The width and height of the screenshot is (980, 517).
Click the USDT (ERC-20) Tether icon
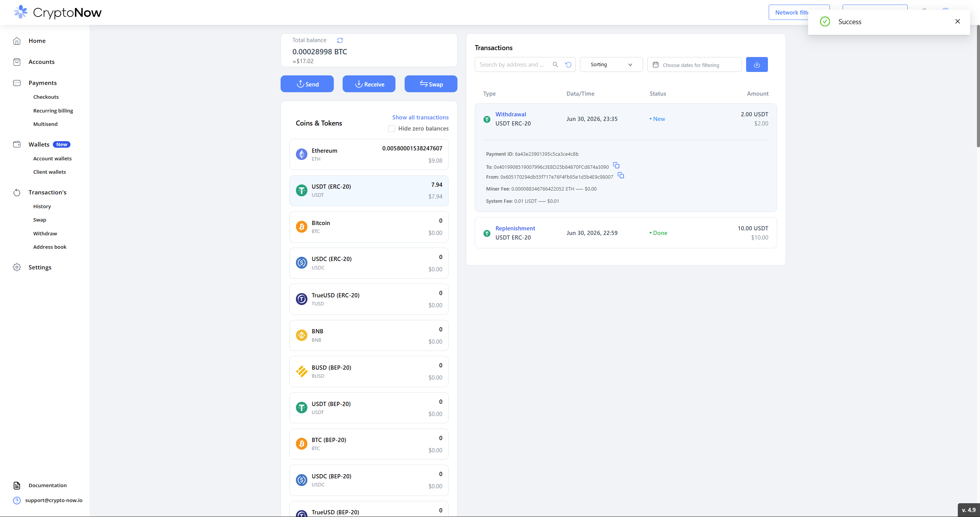click(x=302, y=191)
